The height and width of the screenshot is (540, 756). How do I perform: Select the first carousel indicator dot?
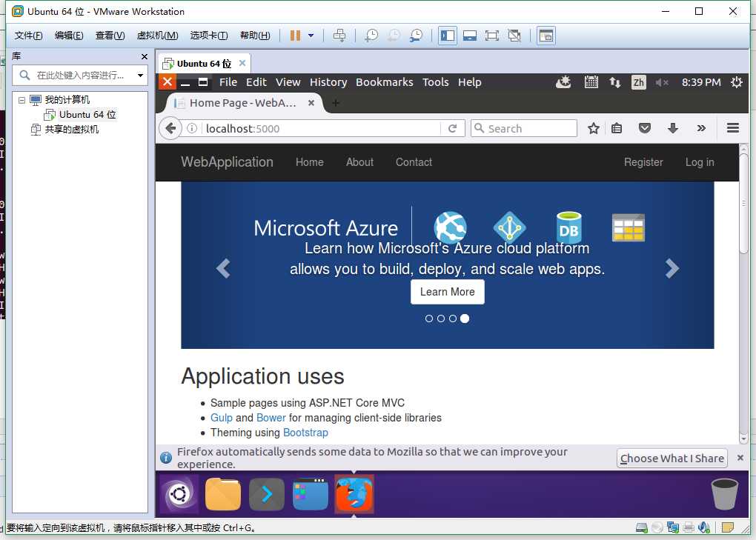429,319
